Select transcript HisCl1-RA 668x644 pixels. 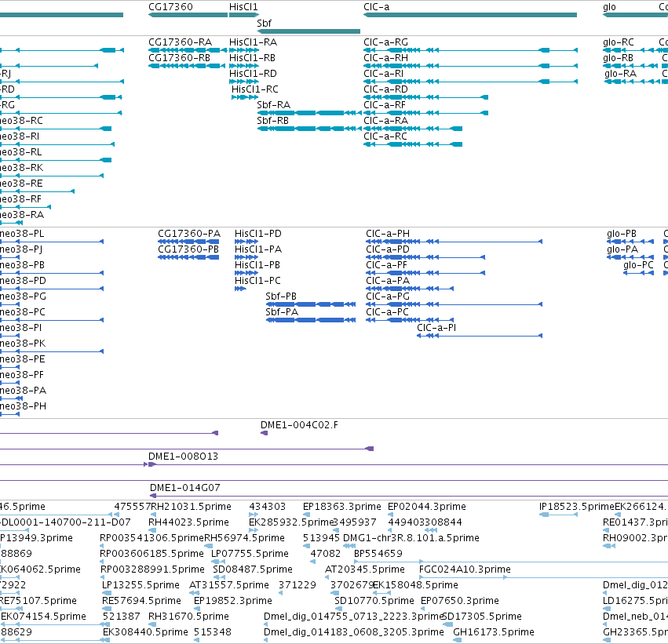[x=244, y=50]
